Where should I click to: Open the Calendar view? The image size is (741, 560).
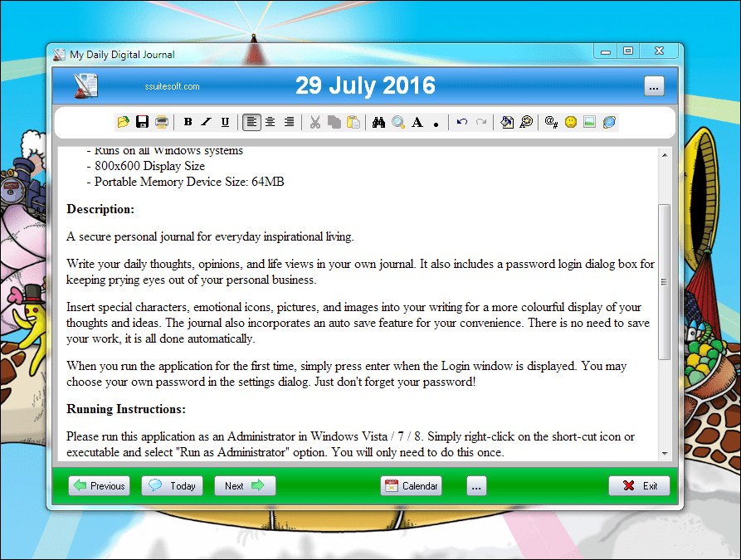coord(411,485)
